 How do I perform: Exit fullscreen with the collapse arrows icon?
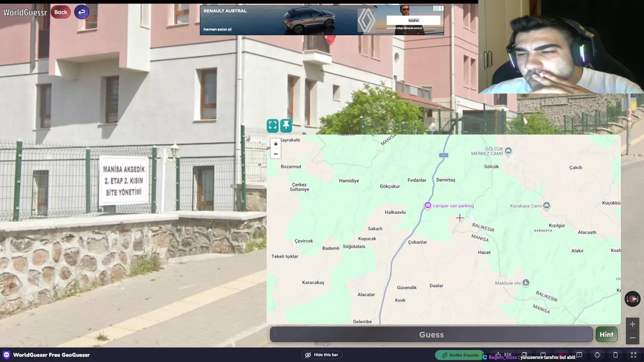tap(633, 355)
